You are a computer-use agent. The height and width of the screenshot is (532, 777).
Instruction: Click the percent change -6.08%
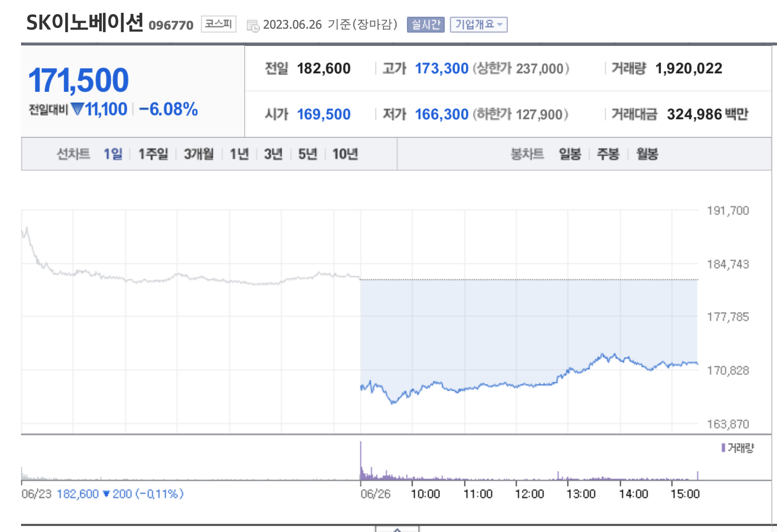(x=168, y=109)
